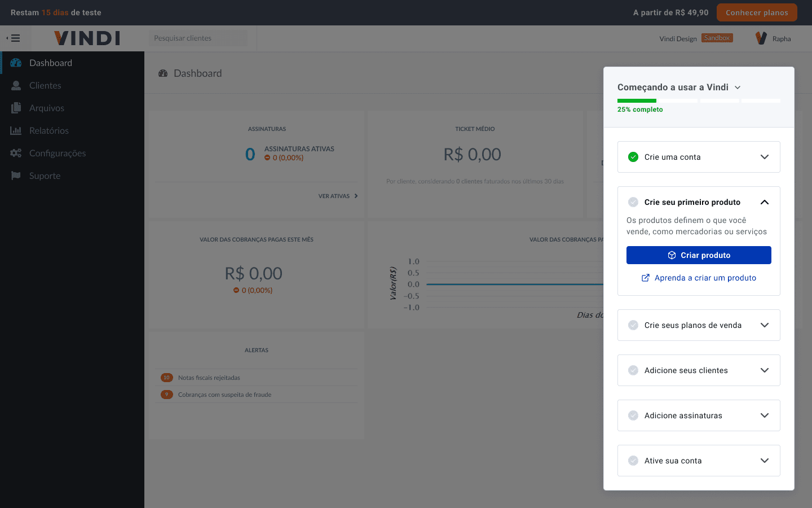Viewport: 812px width, 508px height.
Task: Select the Suporte flag icon in the sidebar
Action: pyautogui.click(x=16, y=176)
